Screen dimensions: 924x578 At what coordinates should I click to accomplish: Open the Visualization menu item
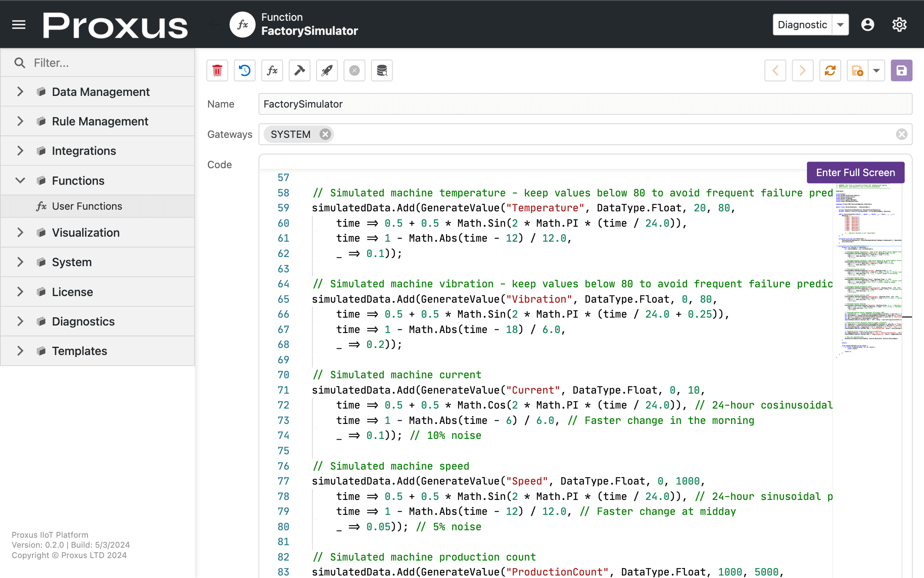tap(85, 233)
